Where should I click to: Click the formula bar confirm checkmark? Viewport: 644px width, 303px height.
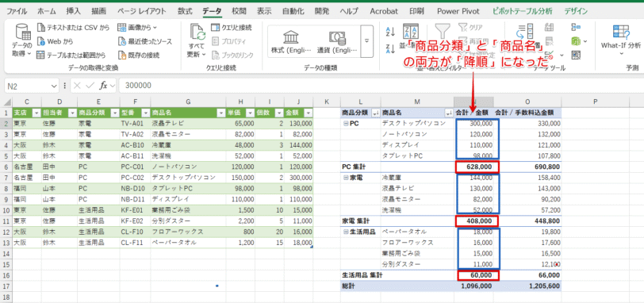[90, 86]
